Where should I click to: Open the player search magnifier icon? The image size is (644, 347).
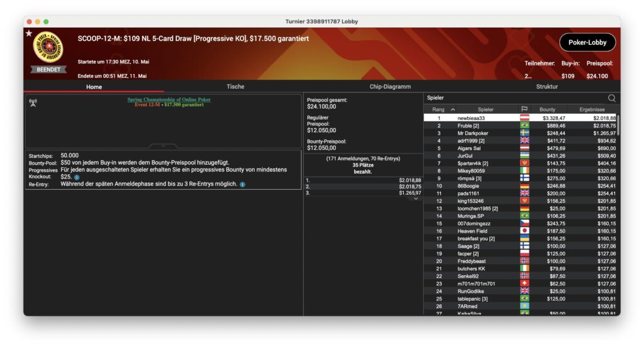pos(611,98)
